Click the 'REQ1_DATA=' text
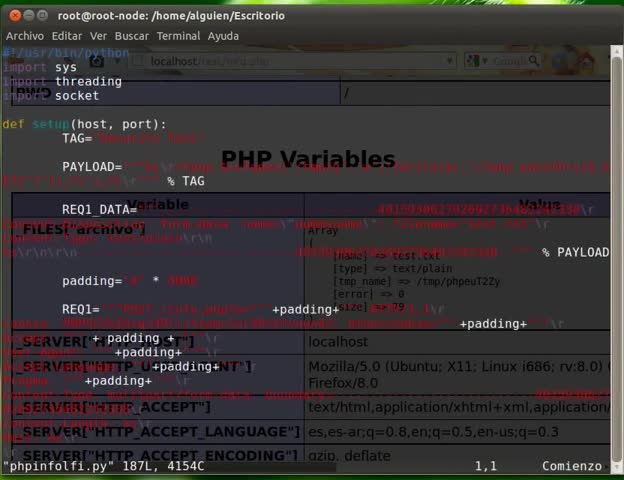 coord(99,210)
